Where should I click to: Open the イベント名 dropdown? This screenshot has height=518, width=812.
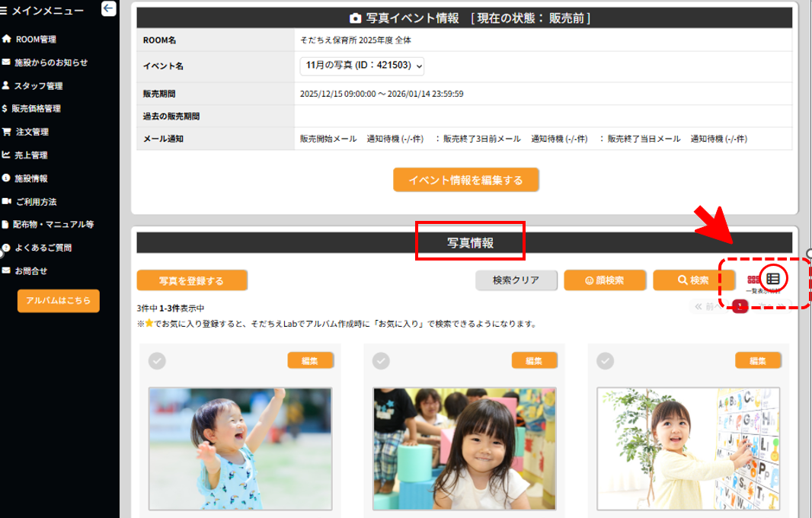tap(362, 66)
